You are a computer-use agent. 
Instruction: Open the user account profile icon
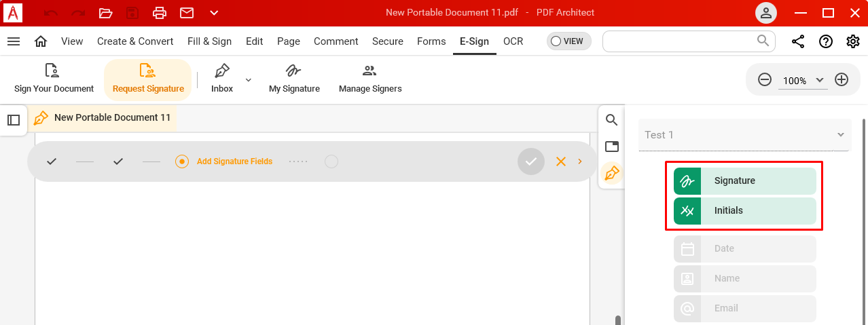coord(766,13)
